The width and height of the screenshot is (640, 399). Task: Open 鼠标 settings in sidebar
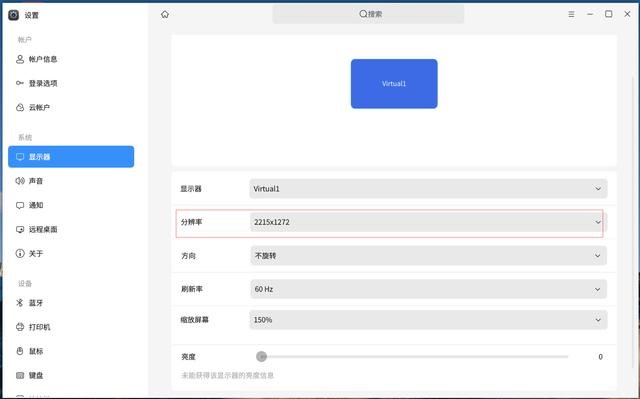click(71, 351)
